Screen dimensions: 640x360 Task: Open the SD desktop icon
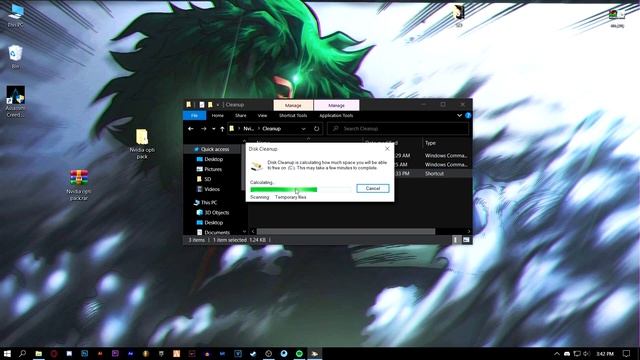click(x=459, y=16)
